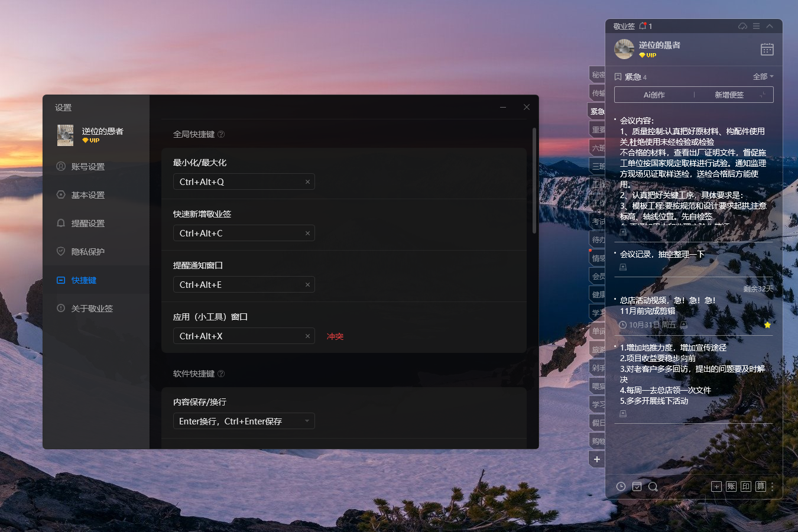
Task: Open the note starting 1.增加地推力度
Action: tap(692, 374)
